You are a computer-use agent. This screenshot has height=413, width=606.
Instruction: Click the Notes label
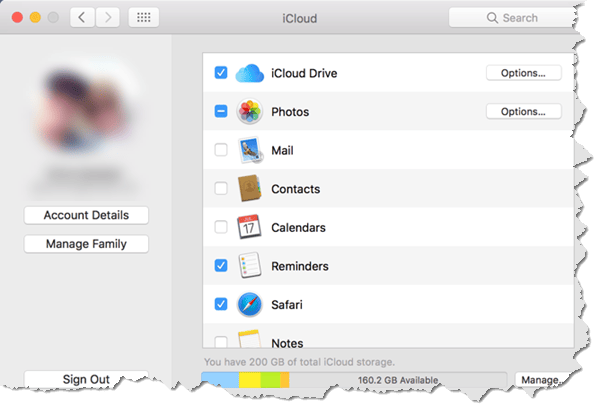(x=287, y=343)
